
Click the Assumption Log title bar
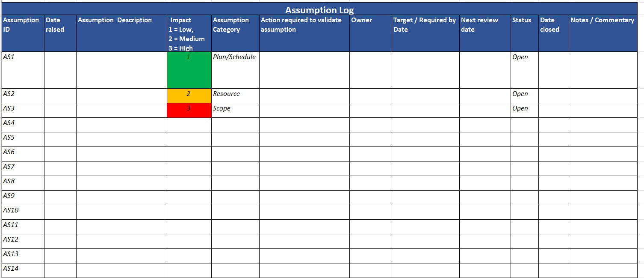click(320, 9)
